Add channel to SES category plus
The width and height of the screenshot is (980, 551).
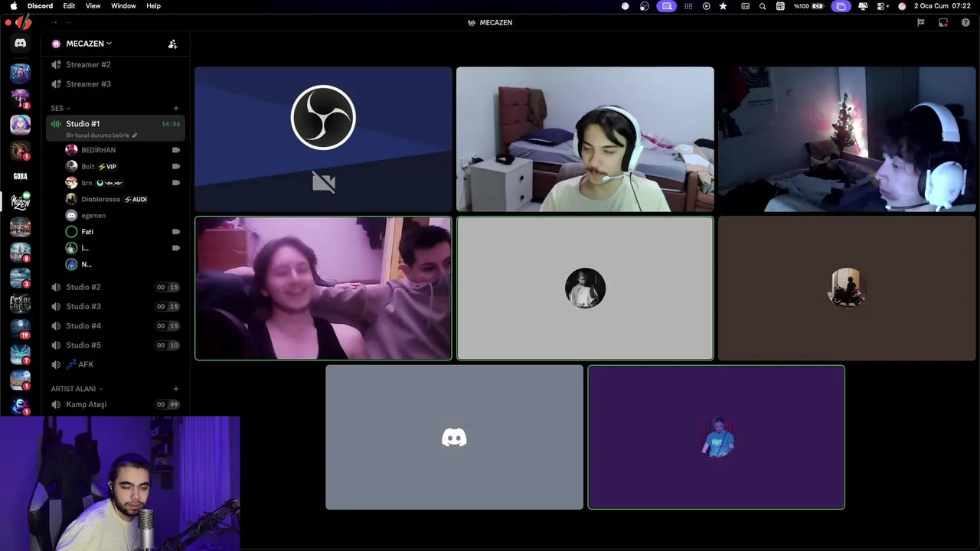click(175, 108)
